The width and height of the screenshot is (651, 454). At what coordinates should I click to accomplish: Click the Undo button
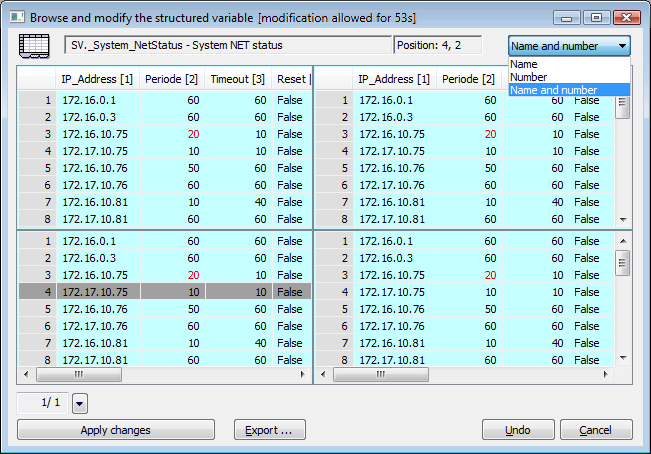pos(518,430)
